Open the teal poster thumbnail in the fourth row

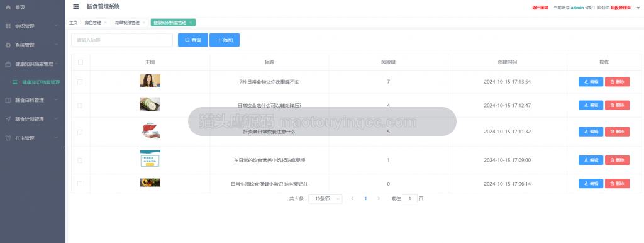[150, 159]
